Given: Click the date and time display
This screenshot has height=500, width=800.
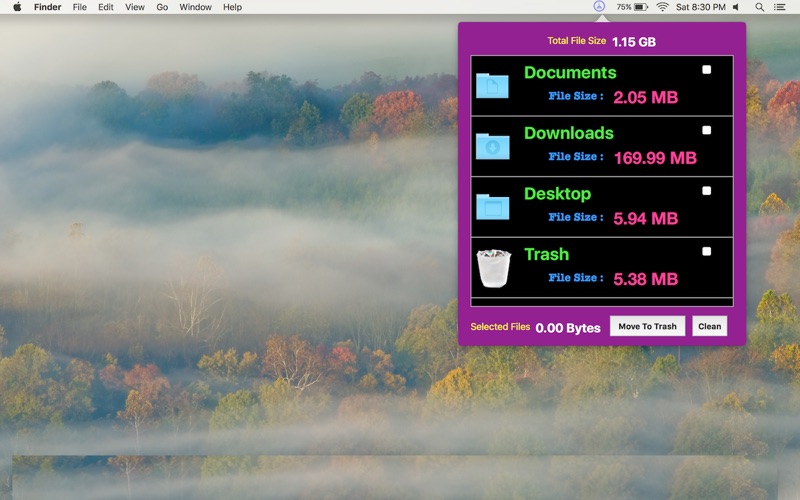Looking at the screenshot, I should 701,7.
